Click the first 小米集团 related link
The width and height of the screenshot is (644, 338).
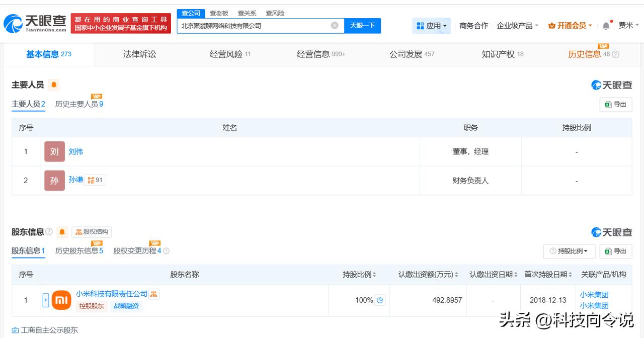pos(594,295)
